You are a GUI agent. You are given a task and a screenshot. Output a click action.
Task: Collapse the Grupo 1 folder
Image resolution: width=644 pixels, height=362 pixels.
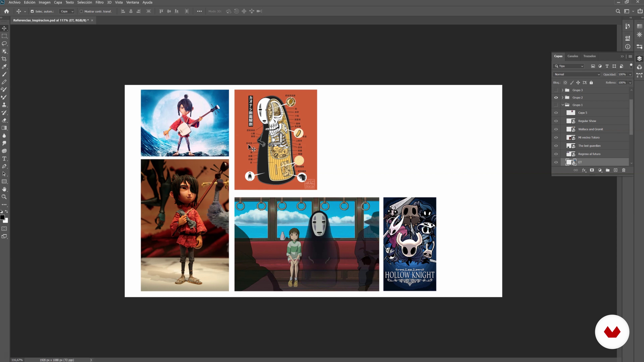[562, 105]
